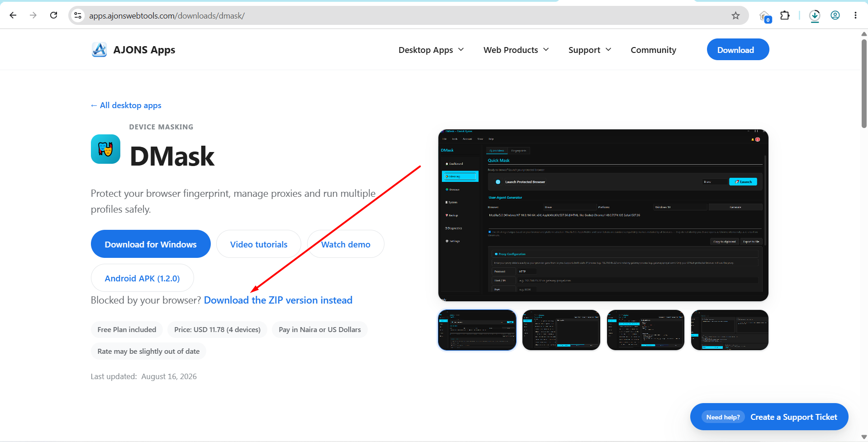Download Android APK (1.2.0)

coord(142,278)
